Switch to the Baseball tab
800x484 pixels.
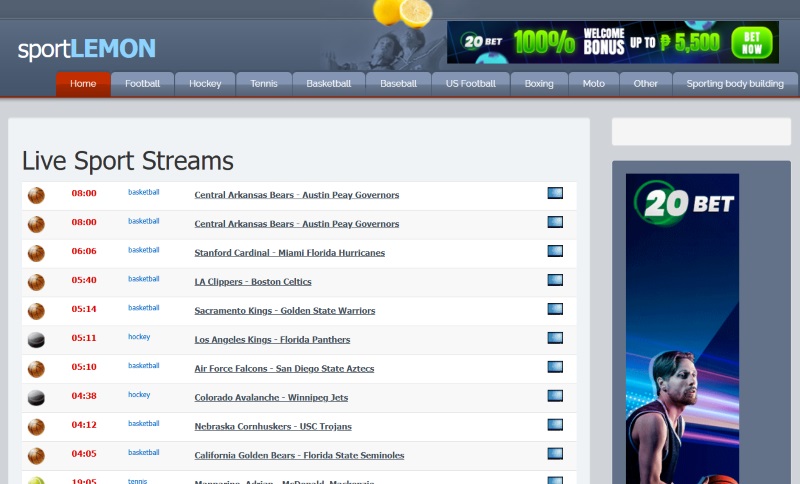coord(398,84)
